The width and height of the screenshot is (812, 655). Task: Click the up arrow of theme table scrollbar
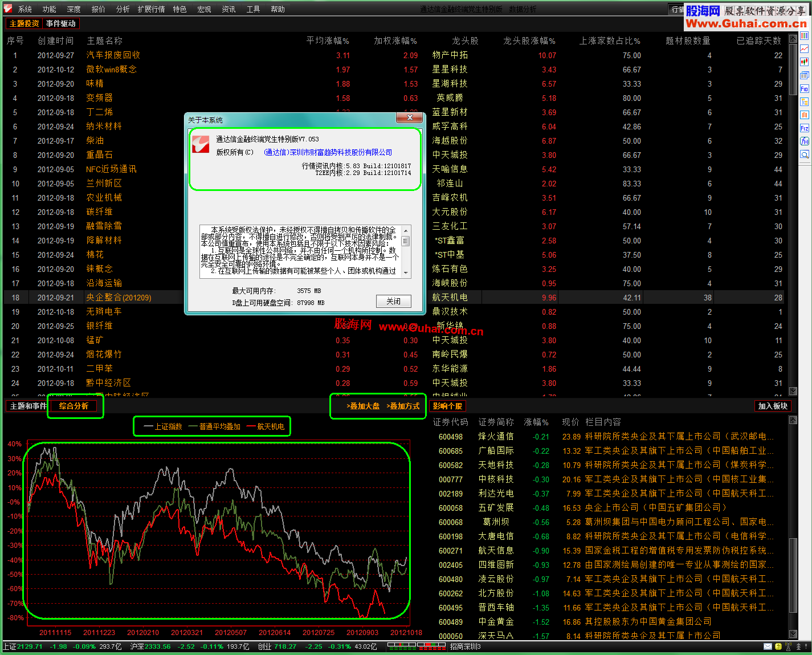click(x=793, y=39)
